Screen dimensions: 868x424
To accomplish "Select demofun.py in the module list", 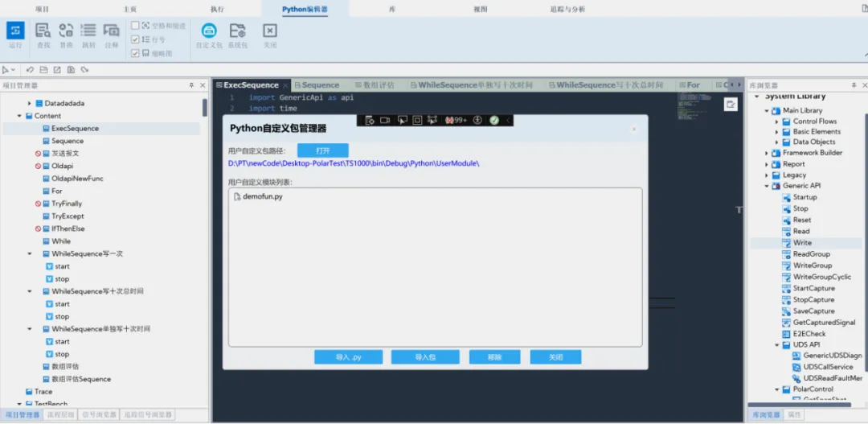I will [x=258, y=196].
